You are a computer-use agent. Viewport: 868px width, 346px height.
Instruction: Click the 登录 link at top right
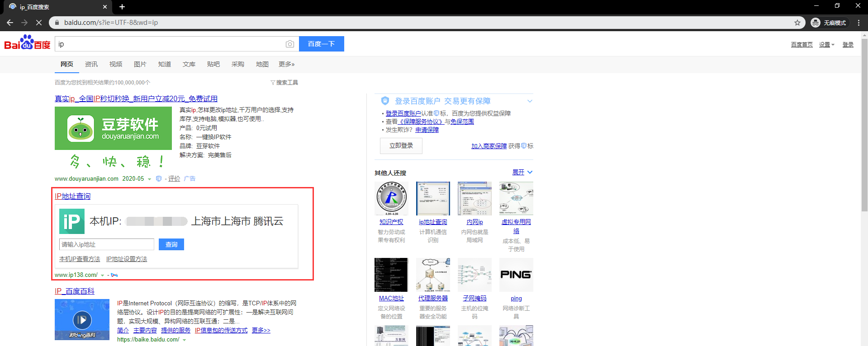tap(848, 45)
